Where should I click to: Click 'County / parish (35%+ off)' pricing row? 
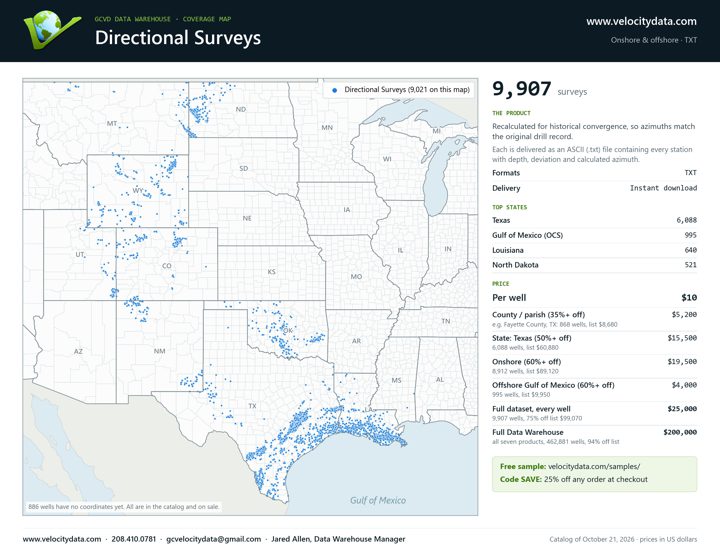tap(594, 319)
